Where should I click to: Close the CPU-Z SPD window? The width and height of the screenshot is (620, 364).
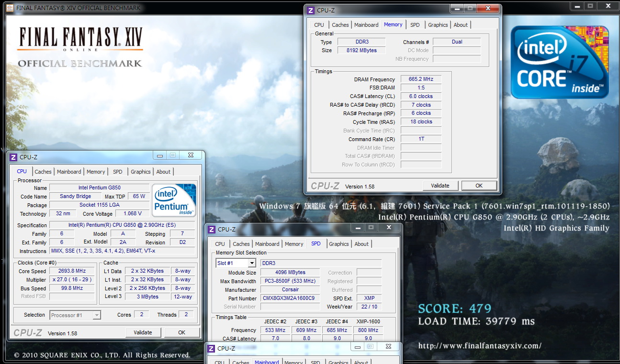click(388, 227)
